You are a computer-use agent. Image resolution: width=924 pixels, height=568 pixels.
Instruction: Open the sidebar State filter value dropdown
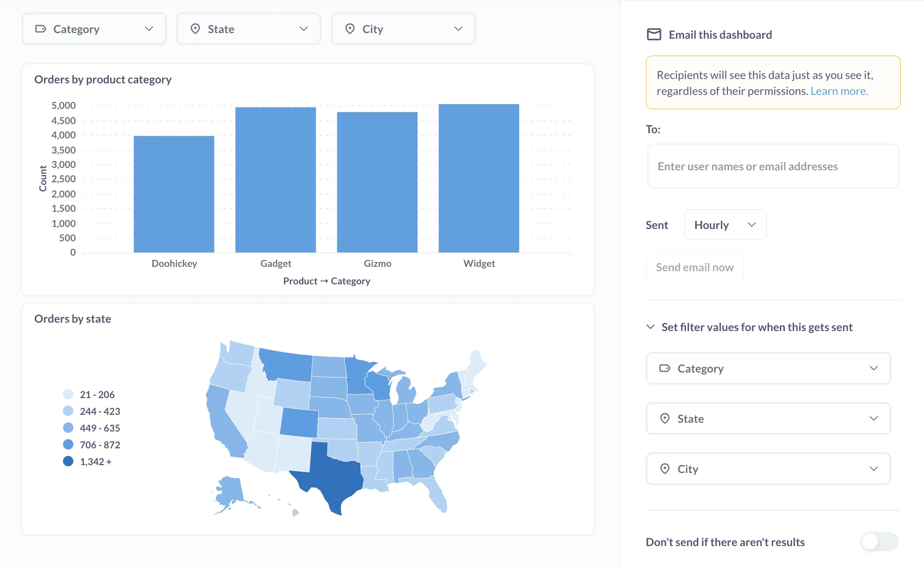click(768, 418)
